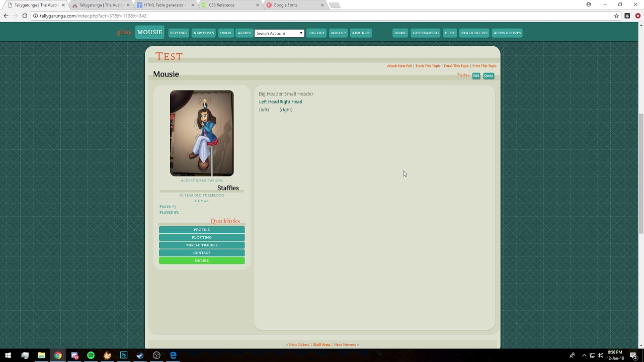The image size is (644, 362).
Task: Open New Posts in navbar
Action: coord(204,33)
